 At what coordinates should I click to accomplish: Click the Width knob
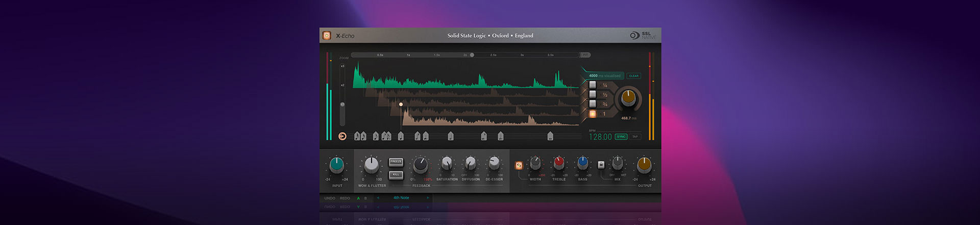(x=535, y=163)
